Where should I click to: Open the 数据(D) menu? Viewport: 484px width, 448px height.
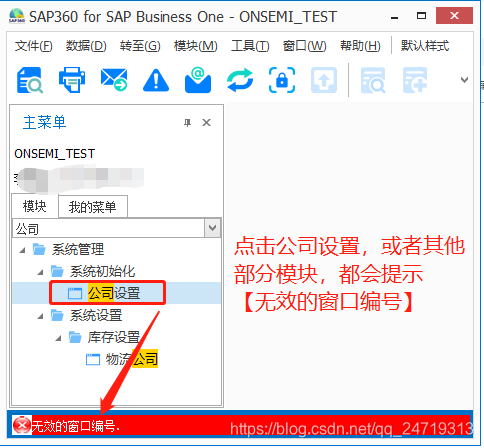pyautogui.click(x=86, y=46)
